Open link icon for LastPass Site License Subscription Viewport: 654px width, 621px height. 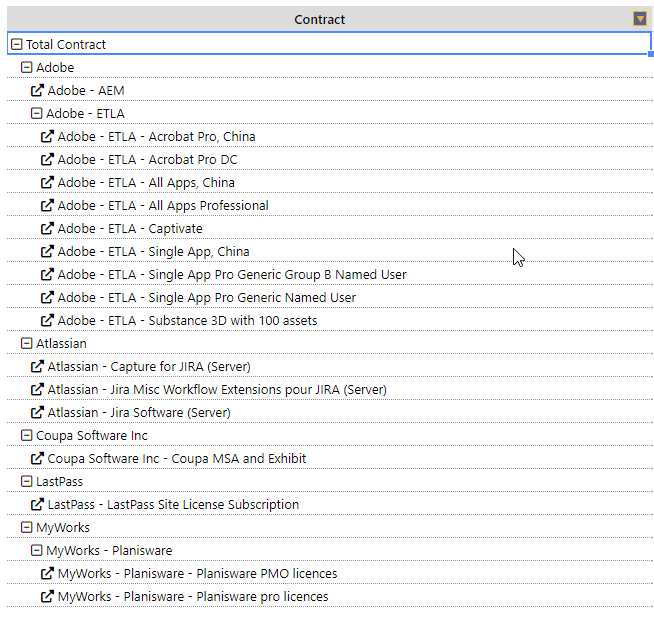point(37,504)
